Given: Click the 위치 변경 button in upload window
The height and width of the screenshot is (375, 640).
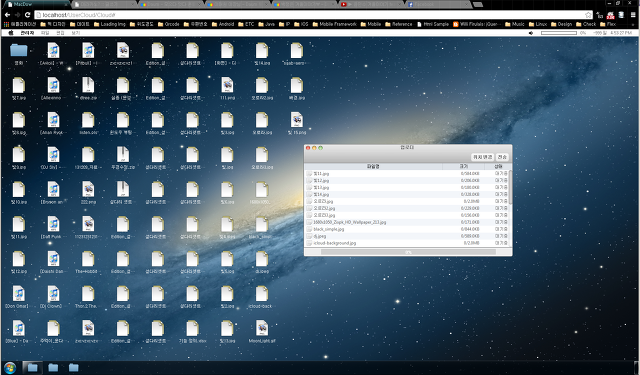Looking at the screenshot, I should point(482,157).
